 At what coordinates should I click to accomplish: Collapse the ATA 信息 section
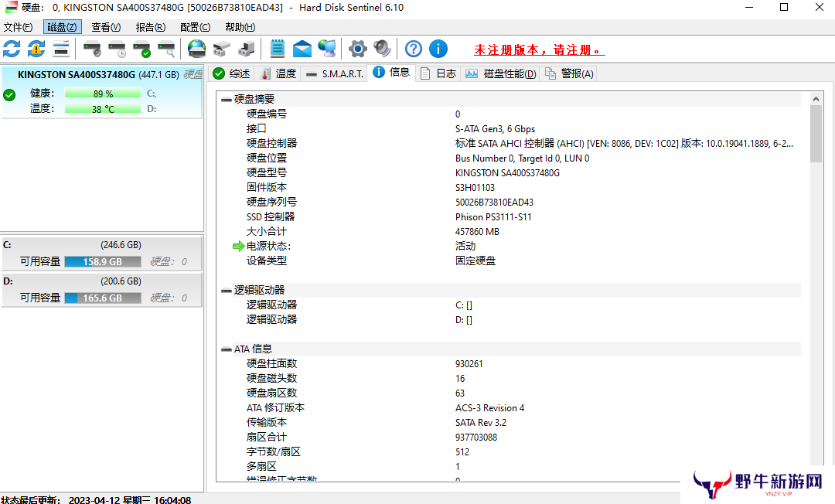[x=227, y=349]
